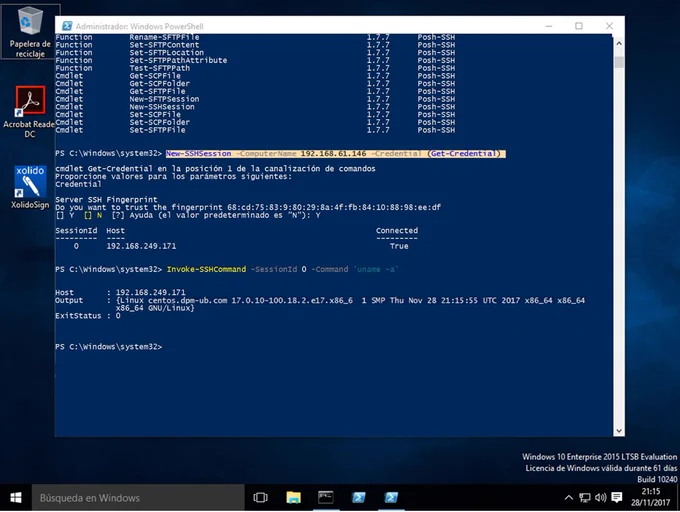Show hidden system tray icons
The height and width of the screenshot is (512, 680).
click(x=569, y=498)
